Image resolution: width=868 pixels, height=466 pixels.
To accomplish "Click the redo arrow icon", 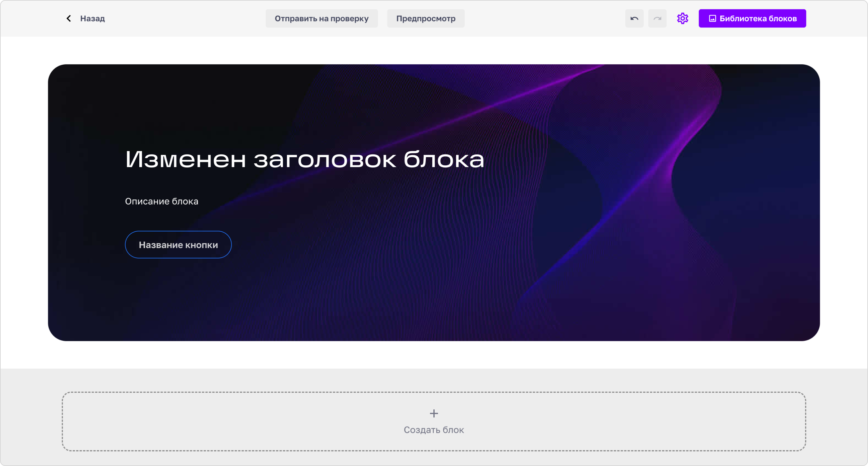I will [657, 18].
